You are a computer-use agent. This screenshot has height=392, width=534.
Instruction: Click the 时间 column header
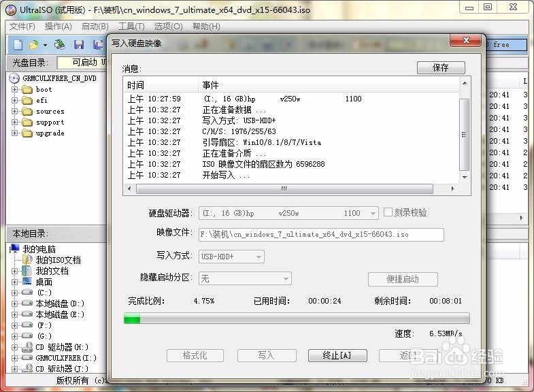pyautogui.click(x=161, y=85)
